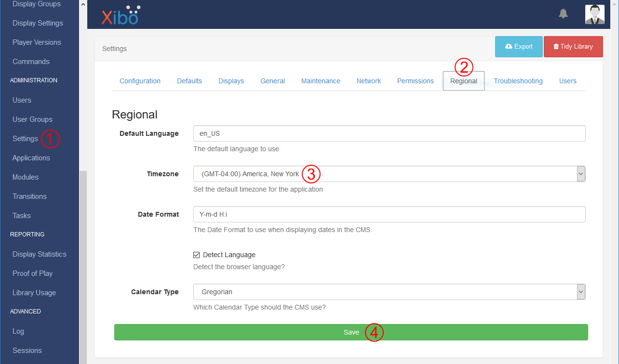
Task: Switch to the Users settings tab
Action: [568, 81]
